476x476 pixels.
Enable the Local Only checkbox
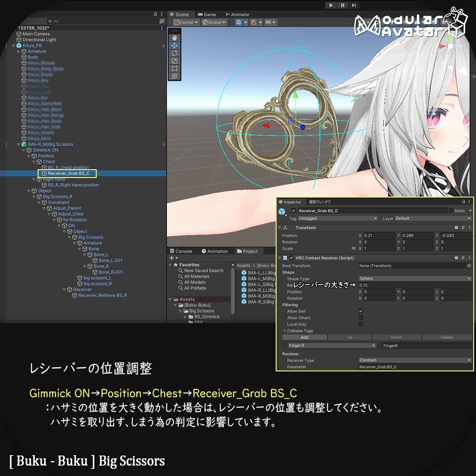(x=361, y=324)
